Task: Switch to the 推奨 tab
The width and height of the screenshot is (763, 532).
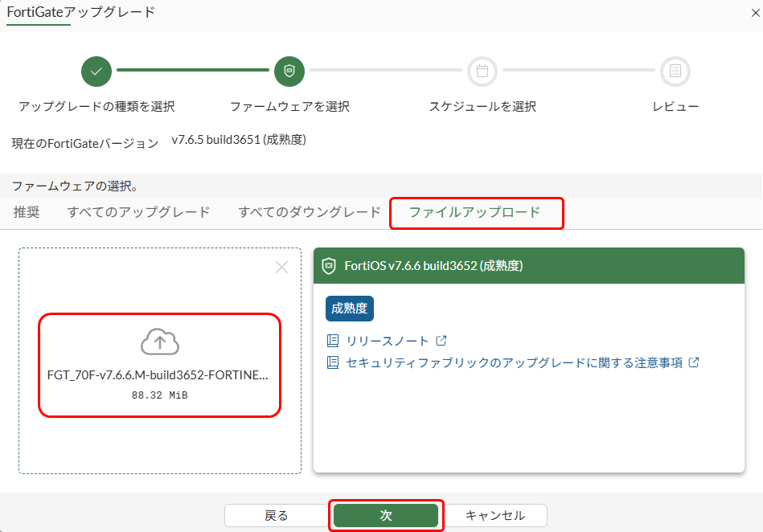Action: 27,212
